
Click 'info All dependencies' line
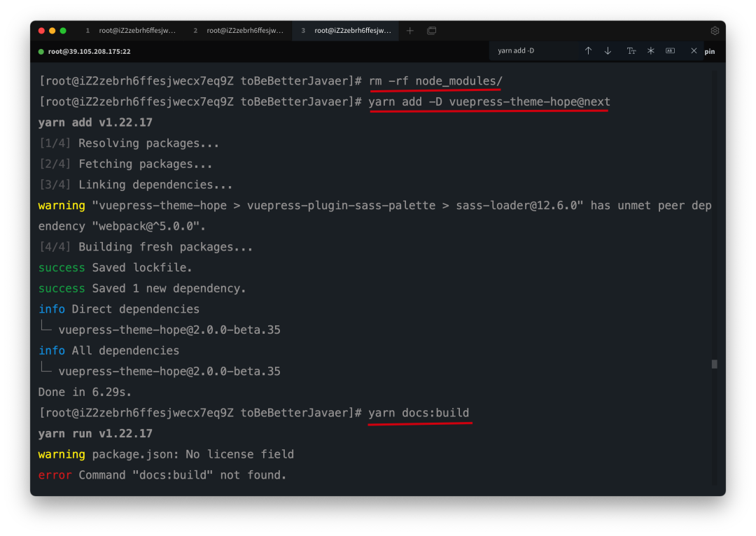point(109,351)
